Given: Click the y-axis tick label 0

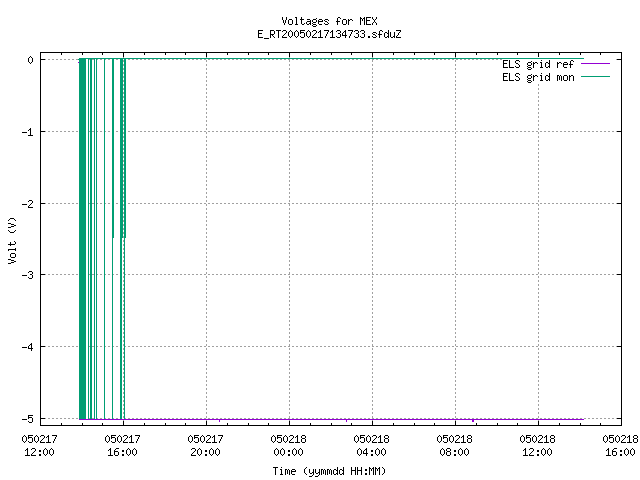Looking at the screenshot, I should [31, 60].
